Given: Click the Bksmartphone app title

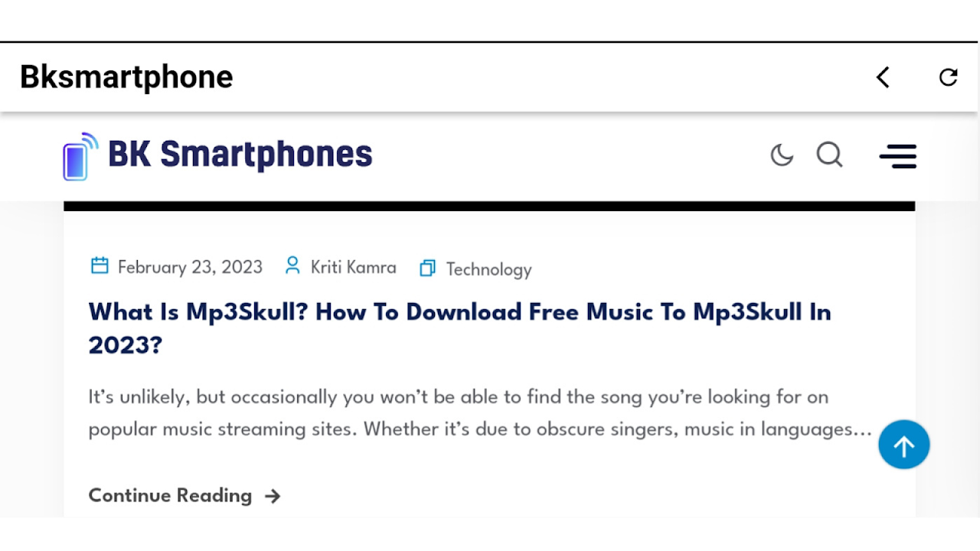Looking at the screenshot, I should (x=126, y=77).
